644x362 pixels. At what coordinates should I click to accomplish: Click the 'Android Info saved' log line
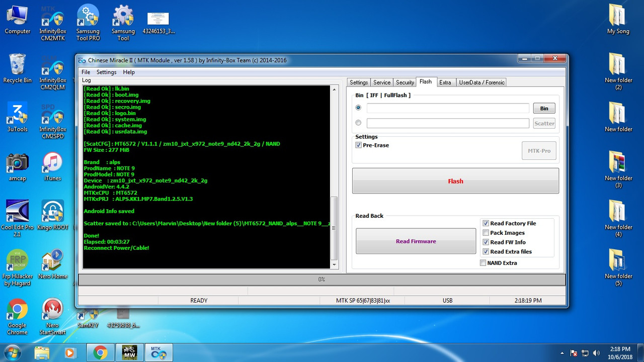pos(109,211)
